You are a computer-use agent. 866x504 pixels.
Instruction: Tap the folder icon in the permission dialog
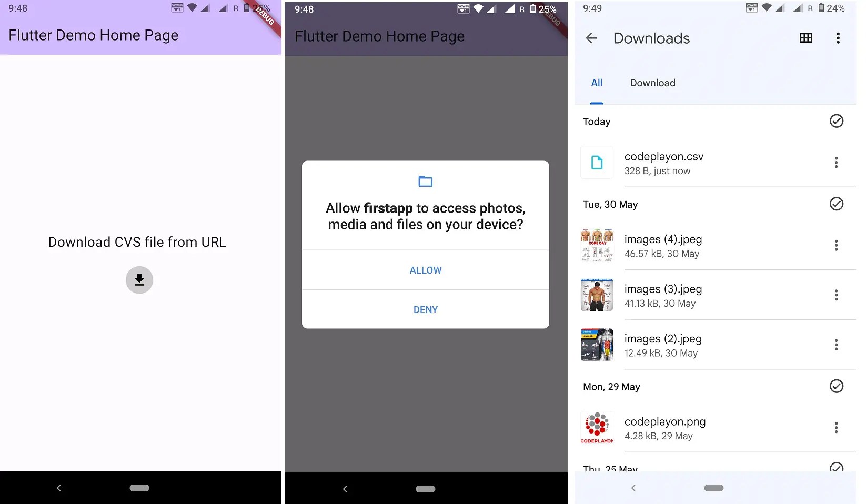click(x=425, y=181)
